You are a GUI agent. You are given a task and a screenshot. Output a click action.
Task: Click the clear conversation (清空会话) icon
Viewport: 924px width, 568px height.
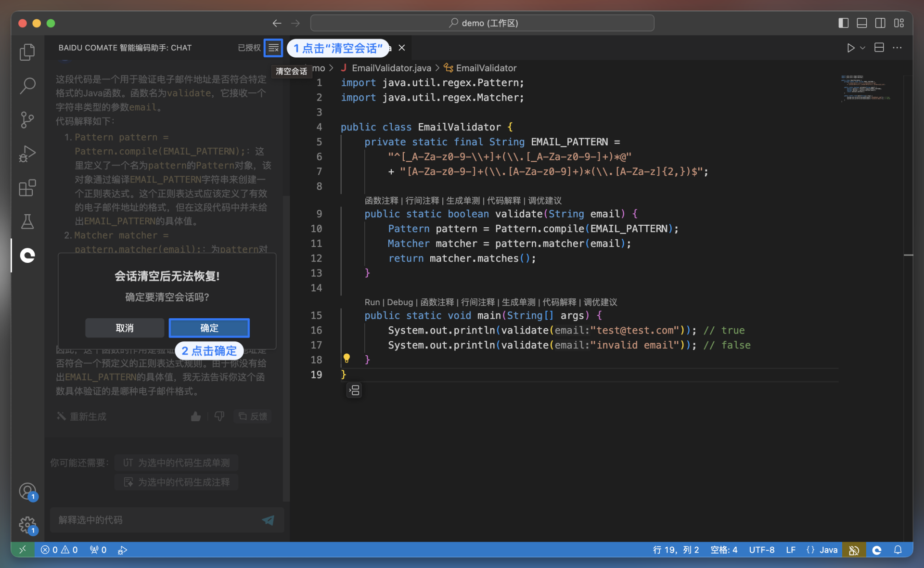273,48
